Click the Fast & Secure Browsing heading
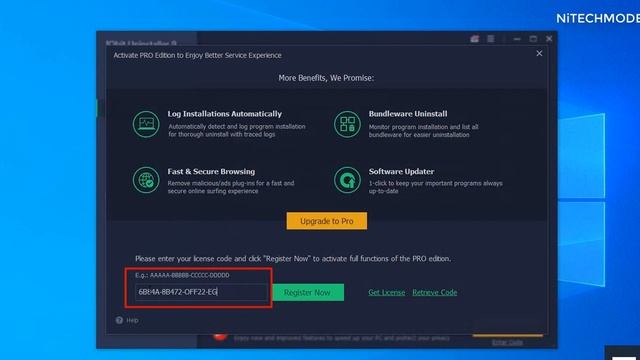The width and height of the screenshot is (640, 360). [x=211, y=171]
